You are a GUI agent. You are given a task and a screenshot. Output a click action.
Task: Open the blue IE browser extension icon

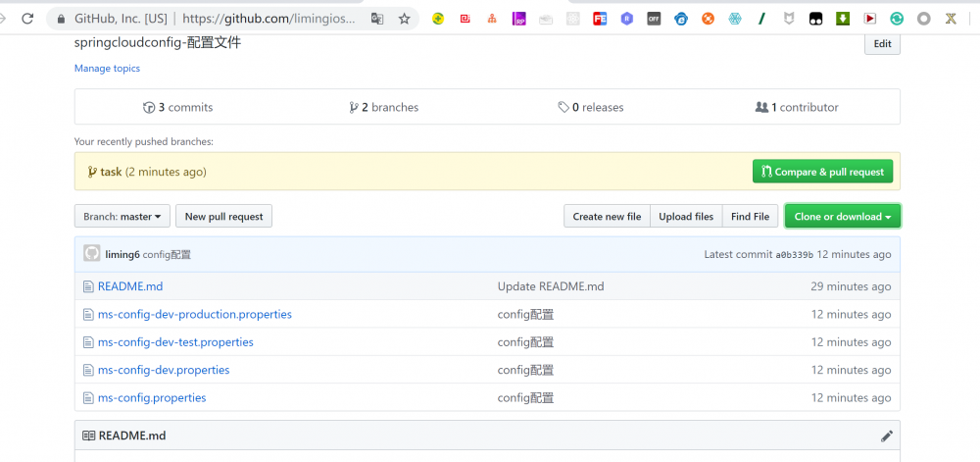coord(681,19)
